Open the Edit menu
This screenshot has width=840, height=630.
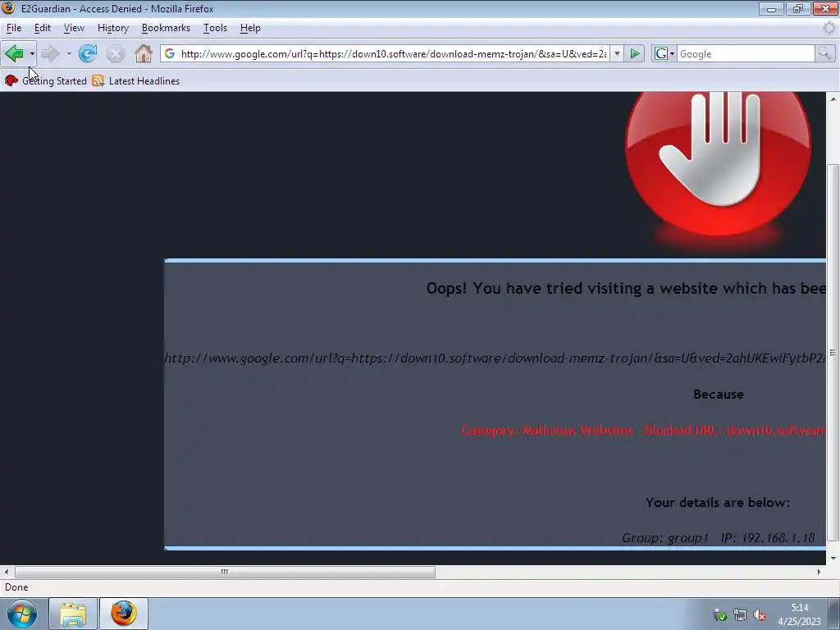43,28
